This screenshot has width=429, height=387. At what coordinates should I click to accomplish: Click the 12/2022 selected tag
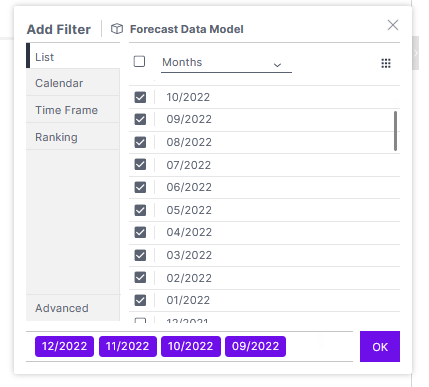64,346
